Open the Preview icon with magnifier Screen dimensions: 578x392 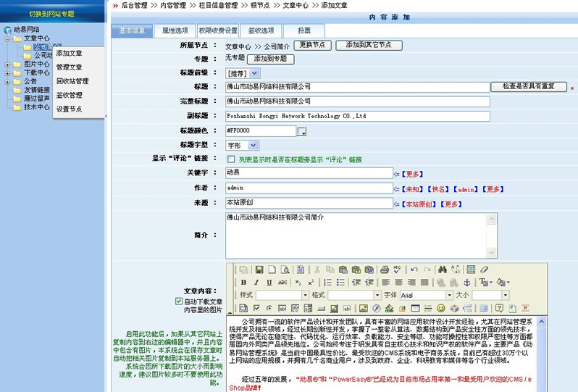click(x=285, y=270)
